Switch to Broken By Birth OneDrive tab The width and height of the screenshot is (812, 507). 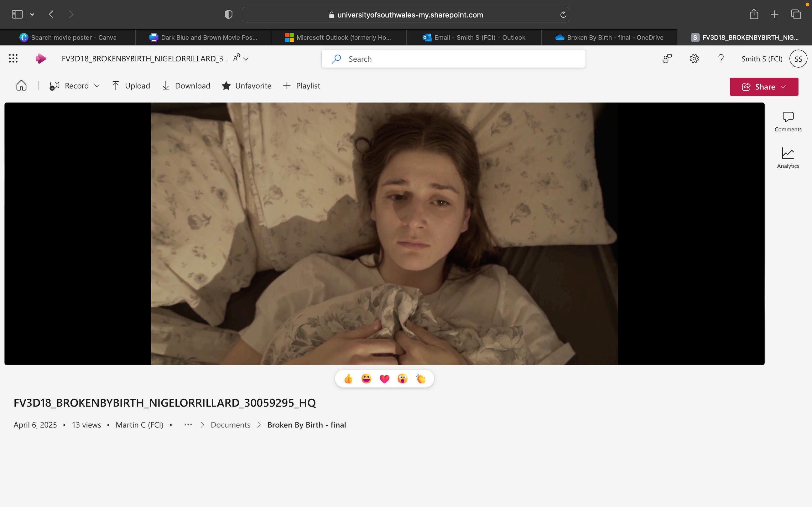pyautogui.click(x=609, y=38)
